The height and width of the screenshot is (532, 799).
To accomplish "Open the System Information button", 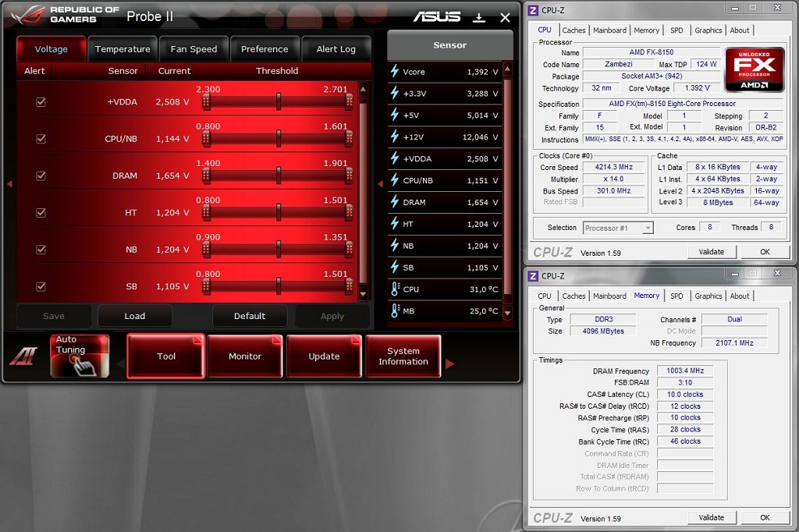I will coord(403,356).
